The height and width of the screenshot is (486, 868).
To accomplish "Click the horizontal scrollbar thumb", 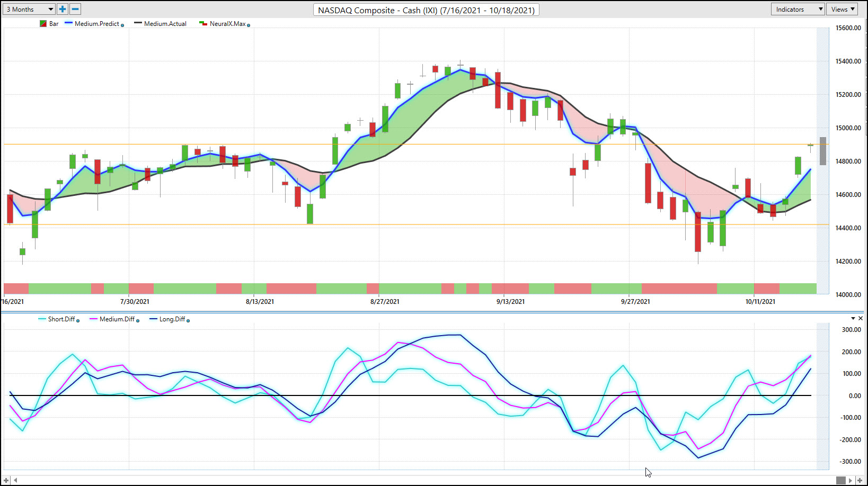I will point(841,480).
